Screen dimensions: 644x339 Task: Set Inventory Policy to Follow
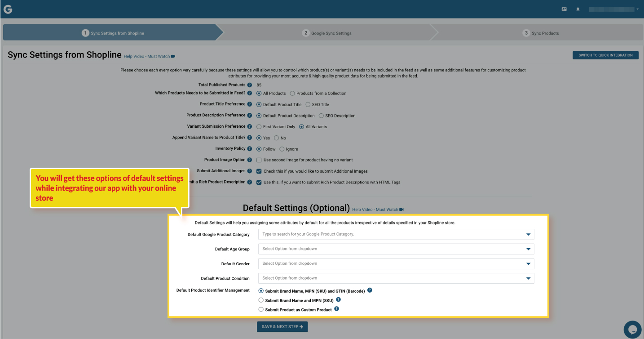point(259,149)
